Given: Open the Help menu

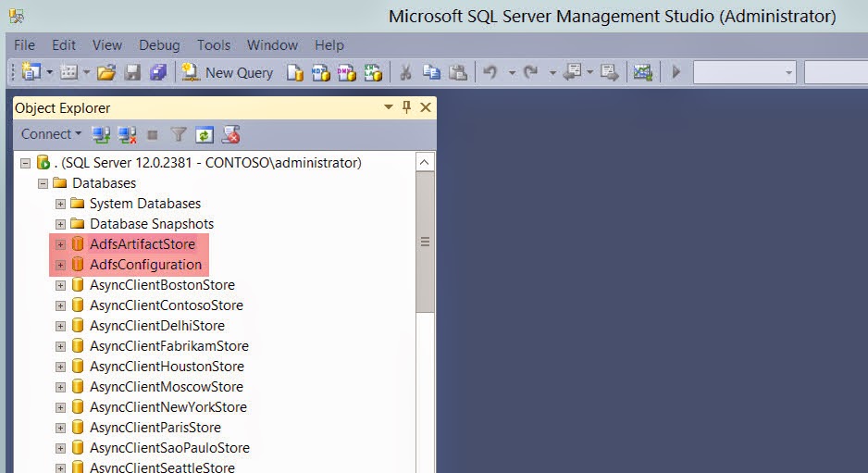Looking at the screenshot, I should pyautogui.click(x=329, y=44).
